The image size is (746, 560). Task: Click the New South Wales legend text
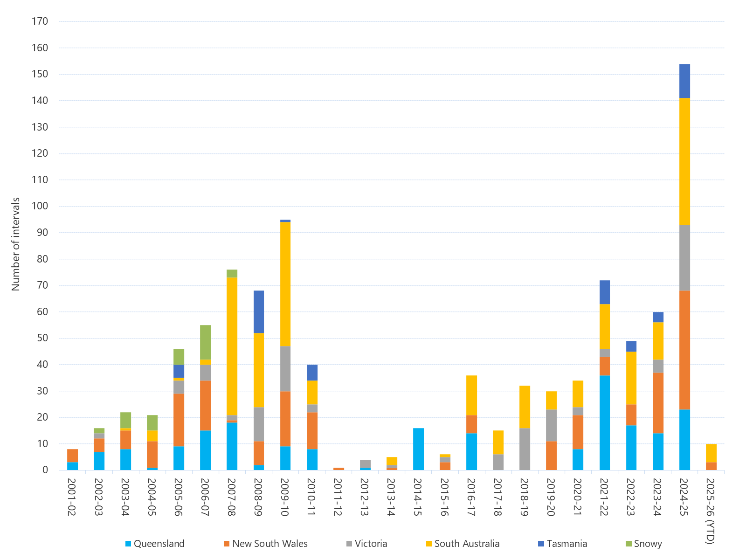click(x=269, y=544)
